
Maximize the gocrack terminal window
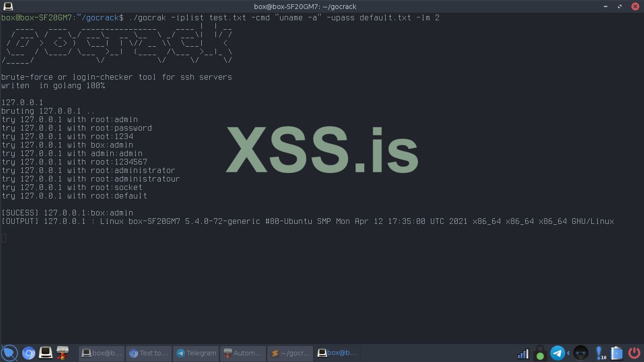[x=621, y=6]
